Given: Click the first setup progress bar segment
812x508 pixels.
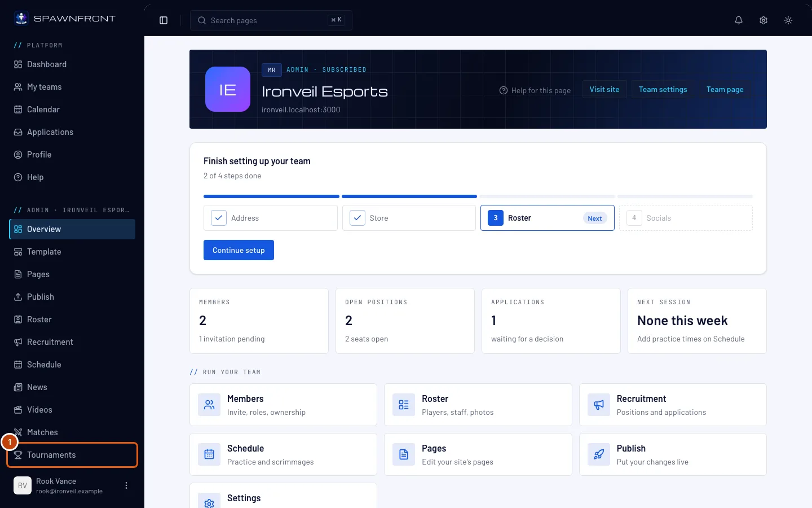Looking at the screenshot, I should pos(271,196).
